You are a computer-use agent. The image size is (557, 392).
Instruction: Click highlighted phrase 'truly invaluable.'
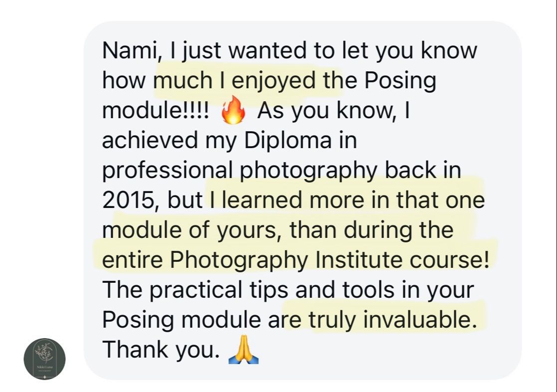tap(392, 320)
